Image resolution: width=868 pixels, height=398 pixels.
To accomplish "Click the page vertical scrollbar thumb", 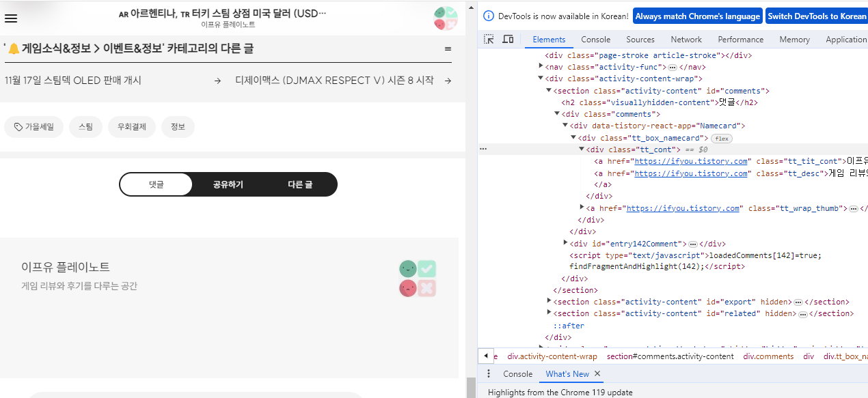I will click(x=471, y=387).
